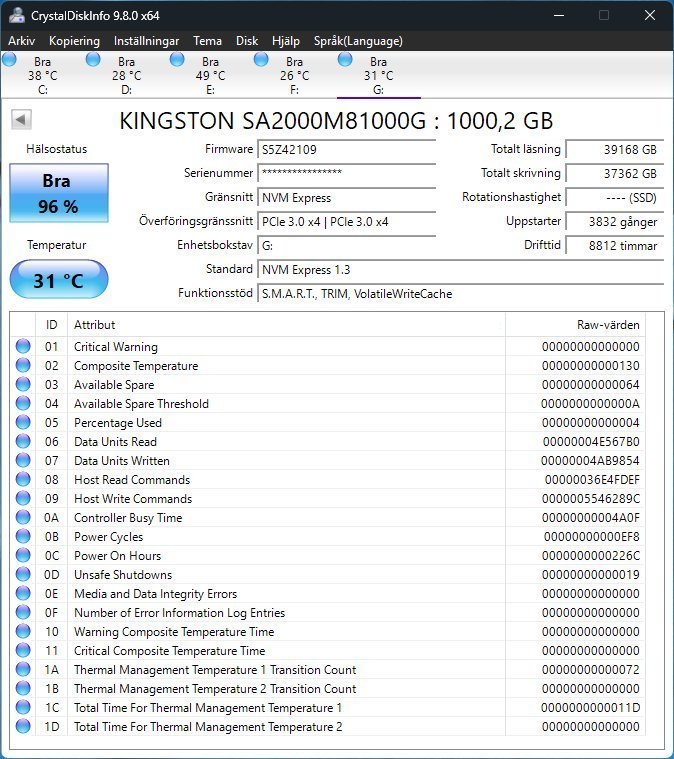Open the Språk(Language) menu
Viewport: 674px width, 759px height.
(x=356, y=41)
